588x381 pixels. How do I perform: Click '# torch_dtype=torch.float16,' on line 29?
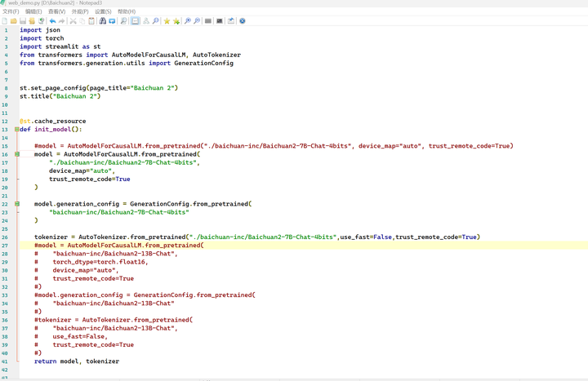click(91, 262)
